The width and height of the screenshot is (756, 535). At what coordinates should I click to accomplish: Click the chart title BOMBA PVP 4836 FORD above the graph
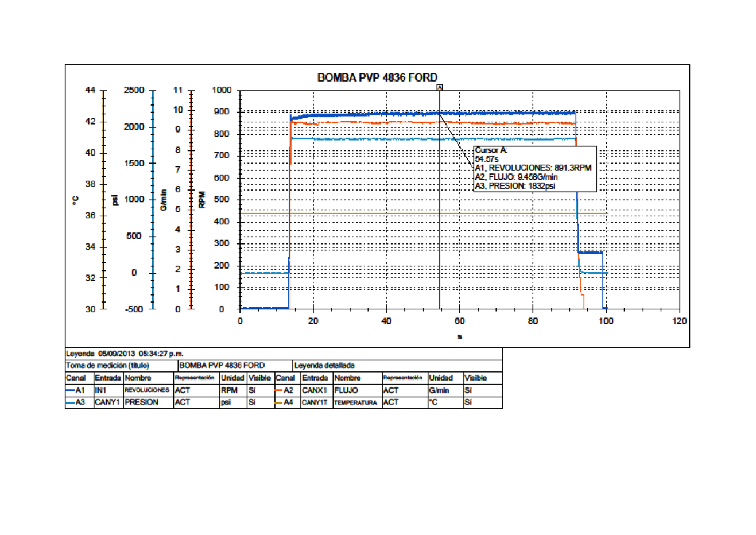(377, 77)
